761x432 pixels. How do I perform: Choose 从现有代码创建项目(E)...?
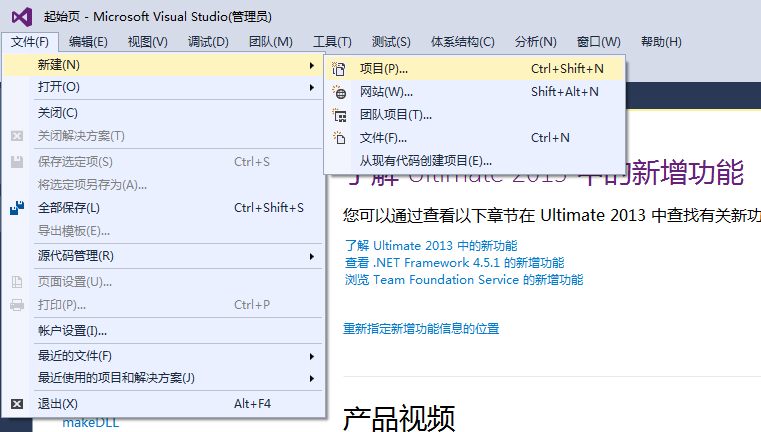(x=475, y=161)
